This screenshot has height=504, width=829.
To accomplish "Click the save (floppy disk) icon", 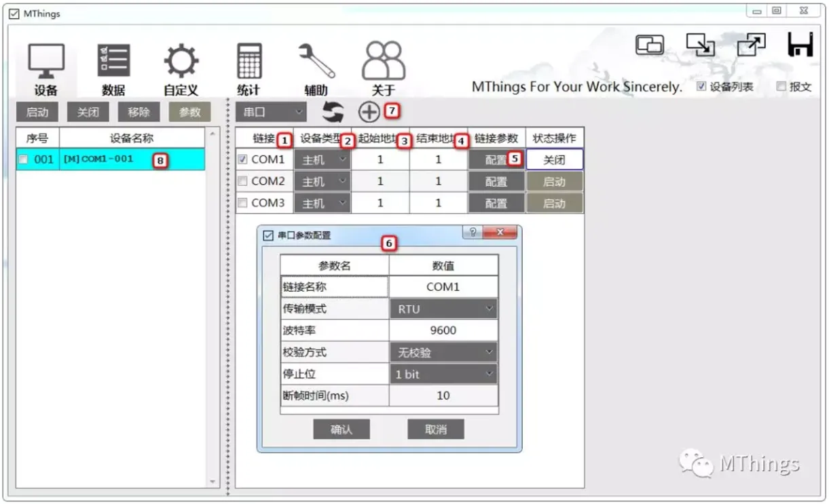I will 802,43.
